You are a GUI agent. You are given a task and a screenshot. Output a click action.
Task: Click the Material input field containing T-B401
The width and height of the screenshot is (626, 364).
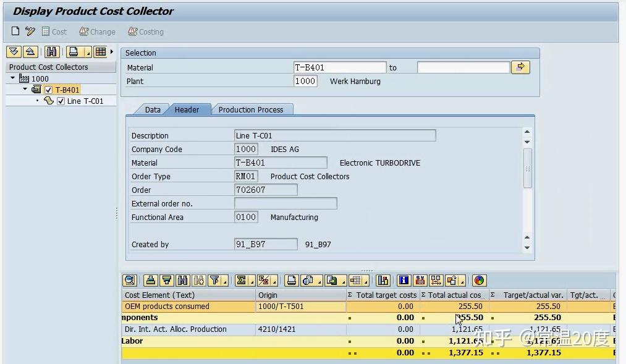pos(339,67)
